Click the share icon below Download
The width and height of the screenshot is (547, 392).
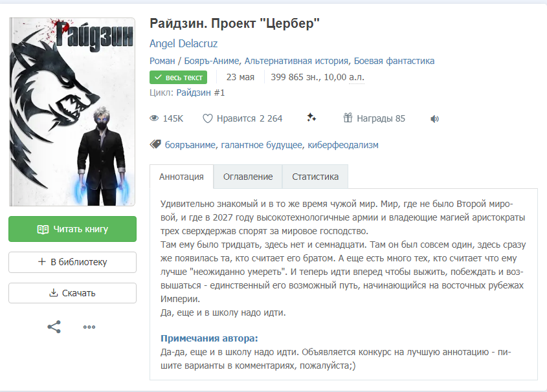[54, 327]
